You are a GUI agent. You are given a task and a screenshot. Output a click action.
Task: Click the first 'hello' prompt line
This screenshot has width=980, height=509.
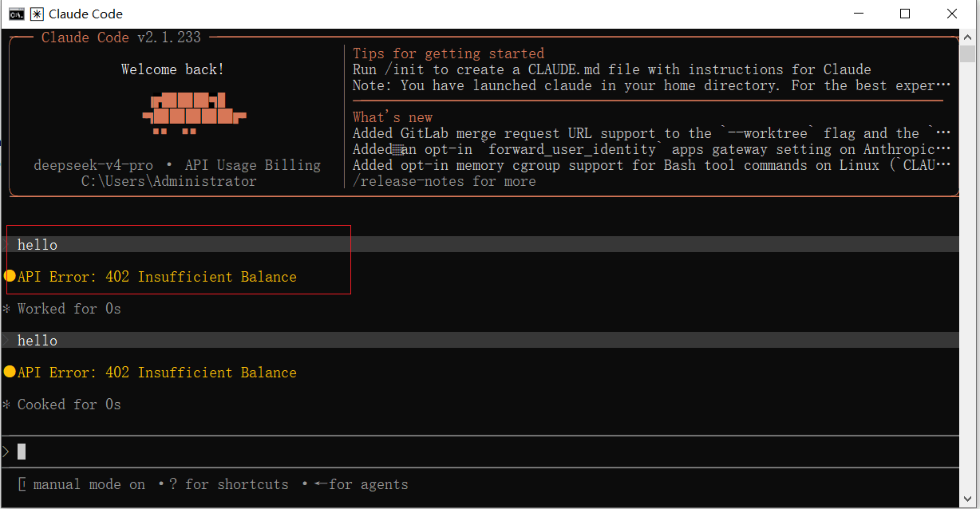480,244
